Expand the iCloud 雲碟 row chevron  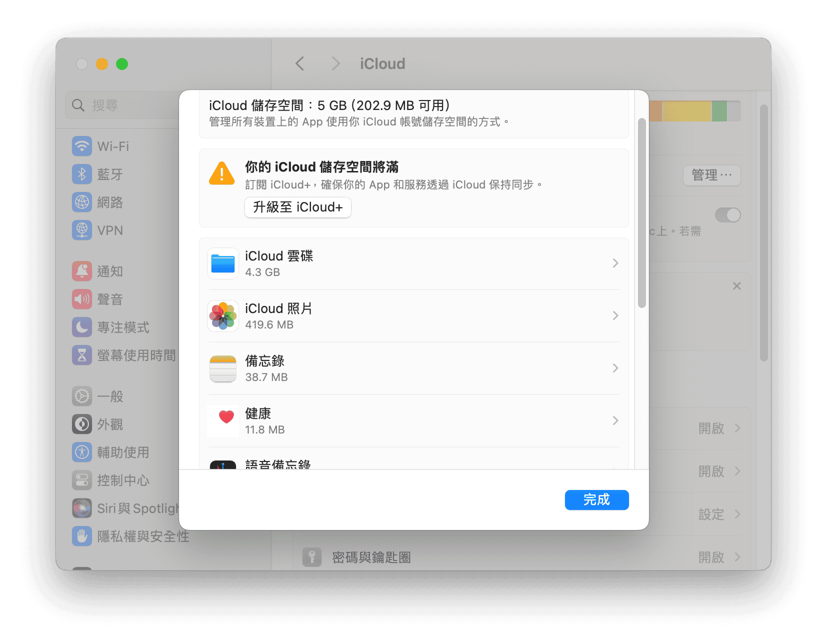tap(615, 263)
